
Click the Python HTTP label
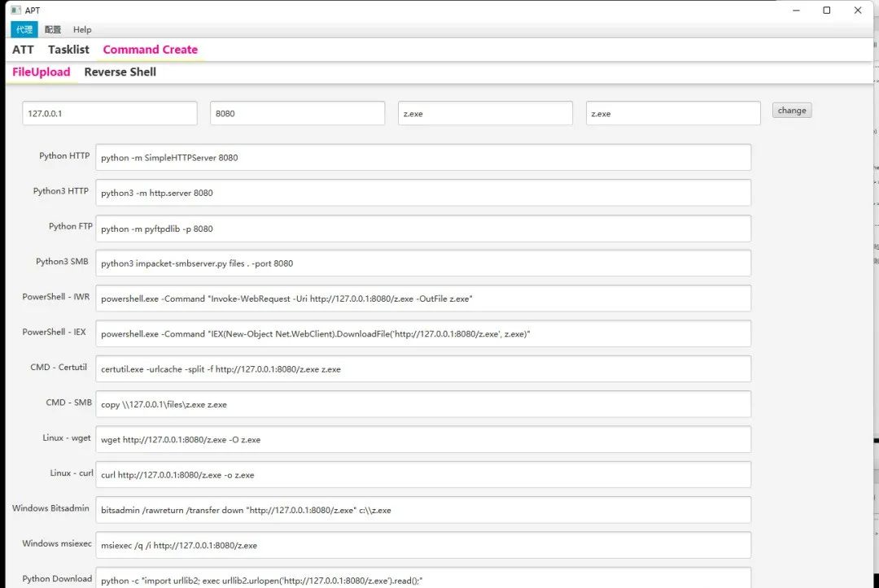click(x=64, y=155)
